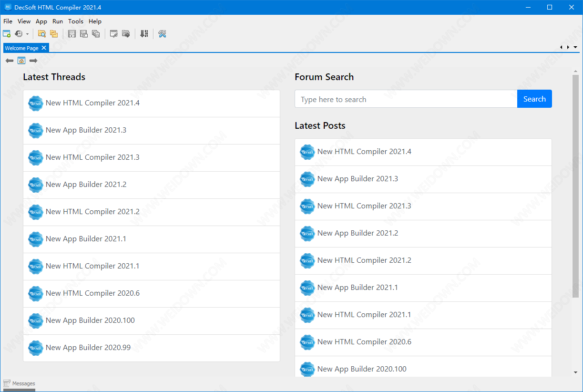583x392 pixels.
Task: Click DecSoft avatar beside thread App Builder 2020.99
Action: point(36,348)
